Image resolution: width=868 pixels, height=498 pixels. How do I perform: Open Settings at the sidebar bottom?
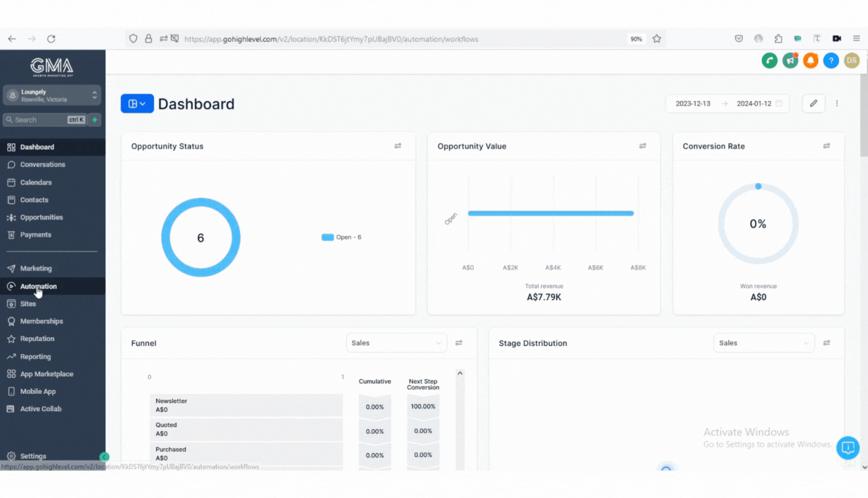click(33, 456)
